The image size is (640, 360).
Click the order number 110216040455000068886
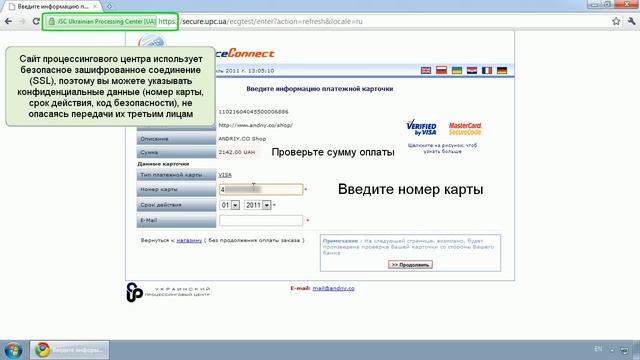pos(253,111)
